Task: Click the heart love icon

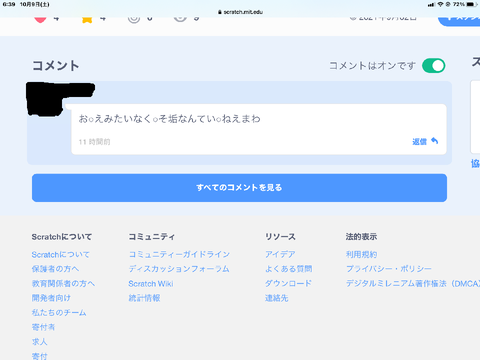Action: (x=40, y=19)
